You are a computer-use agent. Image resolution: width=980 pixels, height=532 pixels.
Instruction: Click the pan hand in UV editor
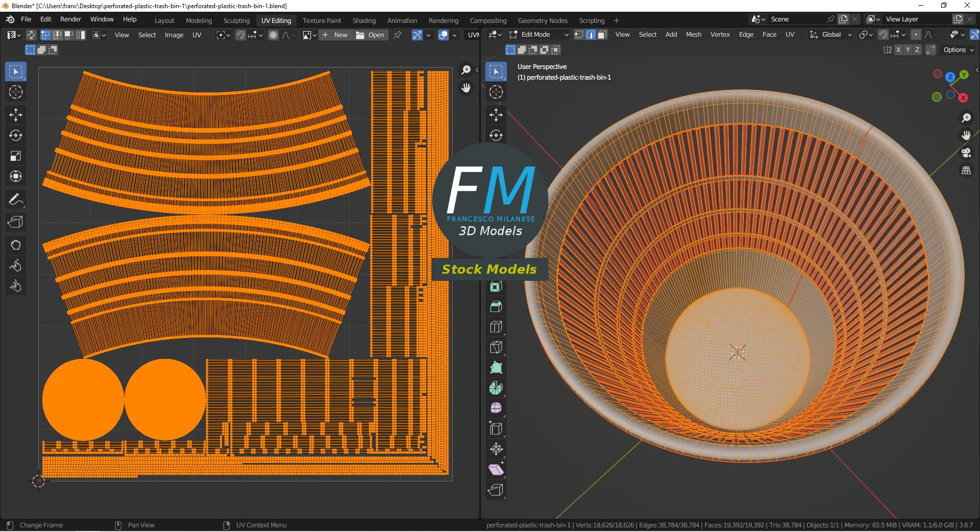pyautogui.click(x=466, y=88)
